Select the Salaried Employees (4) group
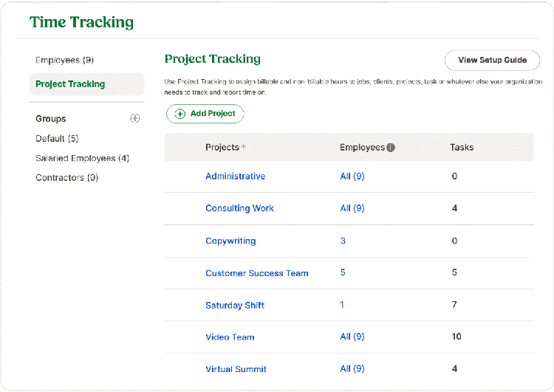 [82, 158]
